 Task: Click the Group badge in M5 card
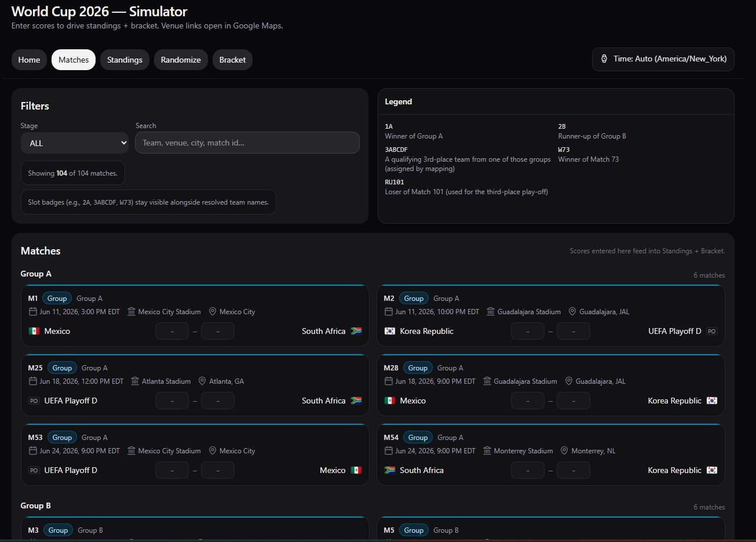414,530
